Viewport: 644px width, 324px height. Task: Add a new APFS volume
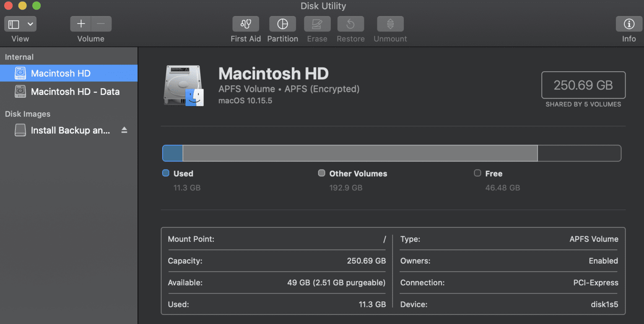[x=80, y=24]
